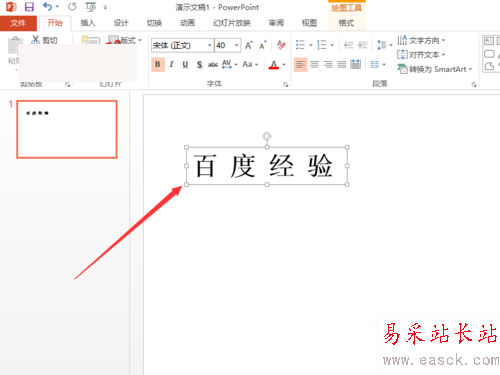Click 转换为 SmartArt button
500x375 pixels.
(x=435, y=69)
